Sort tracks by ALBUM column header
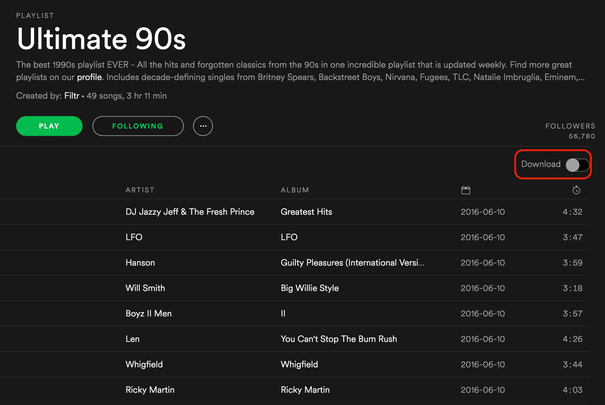This screenshot has height=405, width=605. 295,190
